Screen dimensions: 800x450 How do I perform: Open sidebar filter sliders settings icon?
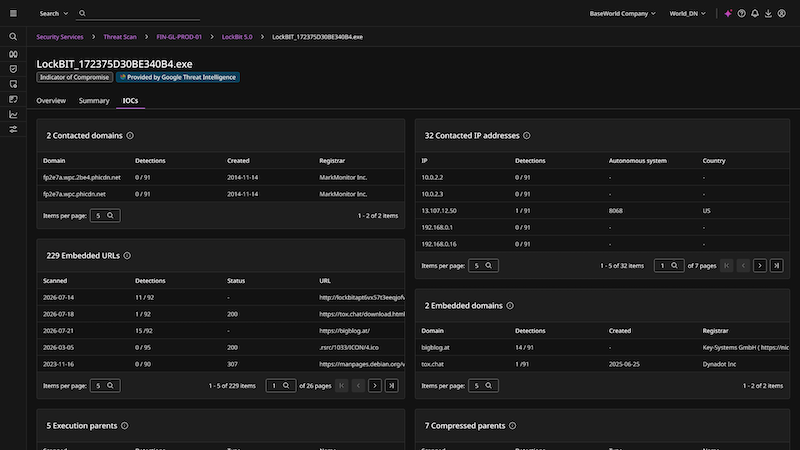(x=13, y=130)
